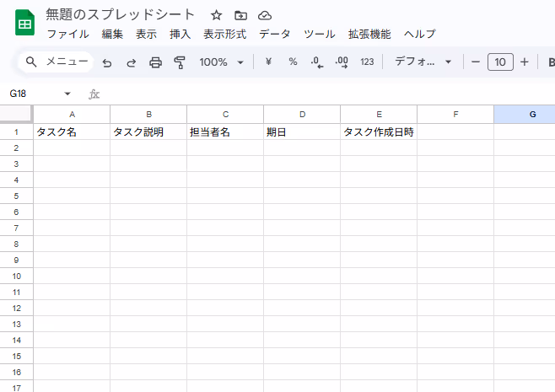Click the formula bar fx area

[94, 94]
